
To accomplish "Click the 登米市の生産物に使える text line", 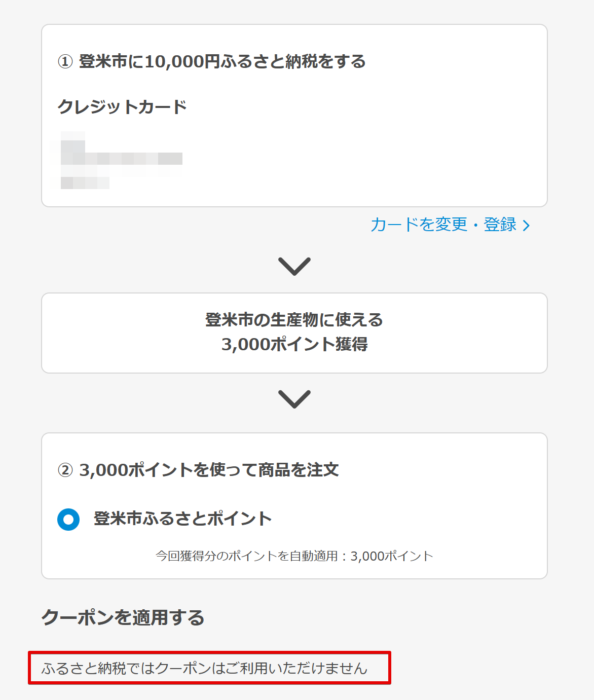I will [294, 320].
